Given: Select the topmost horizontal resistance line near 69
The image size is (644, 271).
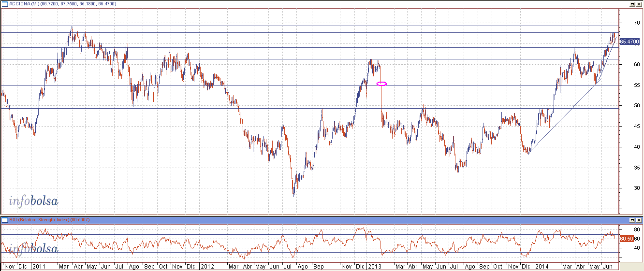Looking at the screenshot, I should point(290,26).
